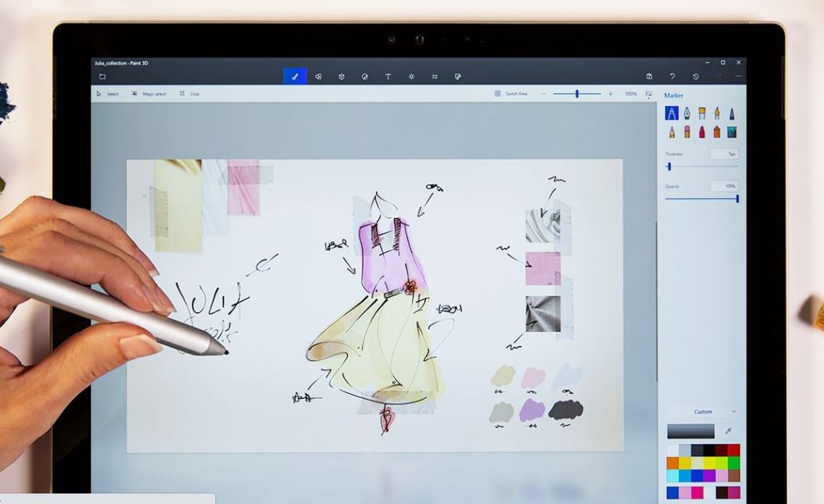
Task: Choose the brown color swatch
Action: (x=733, y=476)
